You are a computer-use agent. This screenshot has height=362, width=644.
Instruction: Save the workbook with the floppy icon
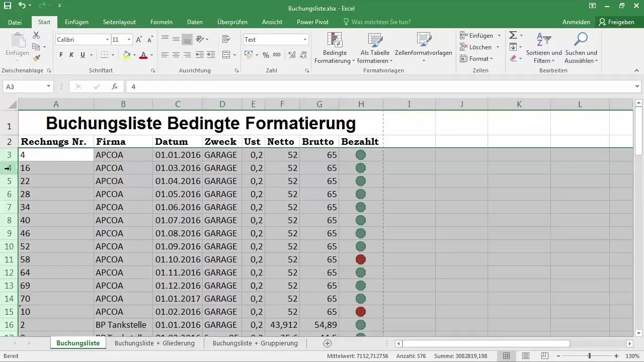pyautogui.click(x=7, y=6)
